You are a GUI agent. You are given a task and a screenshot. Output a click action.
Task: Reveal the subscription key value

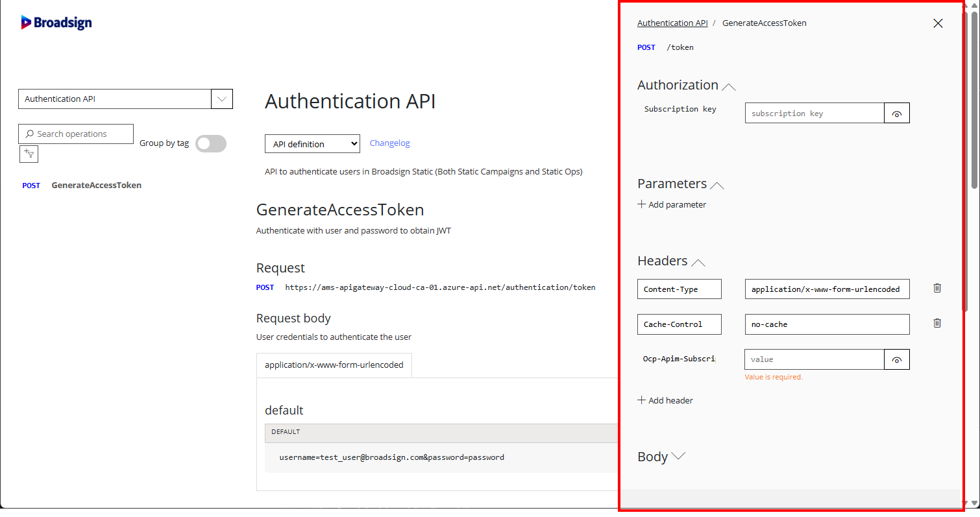897,113
